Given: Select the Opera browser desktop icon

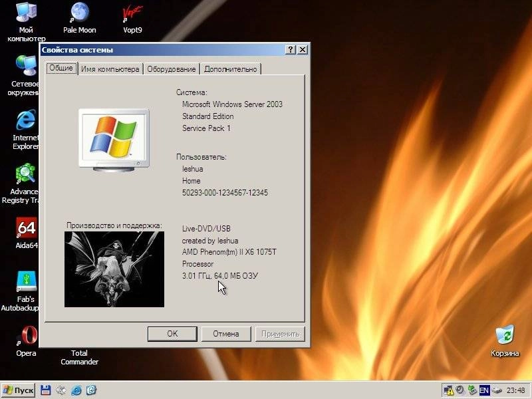Looking at the screenshot, I should (27, 336).
